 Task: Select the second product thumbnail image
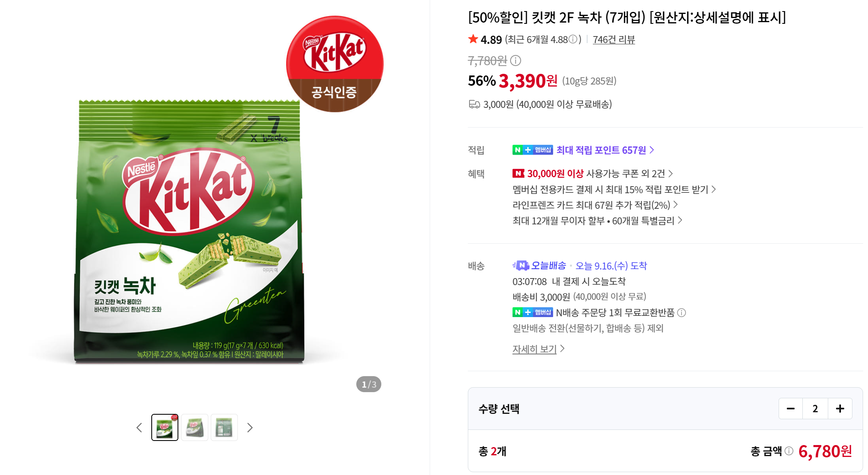pos(195,427)
